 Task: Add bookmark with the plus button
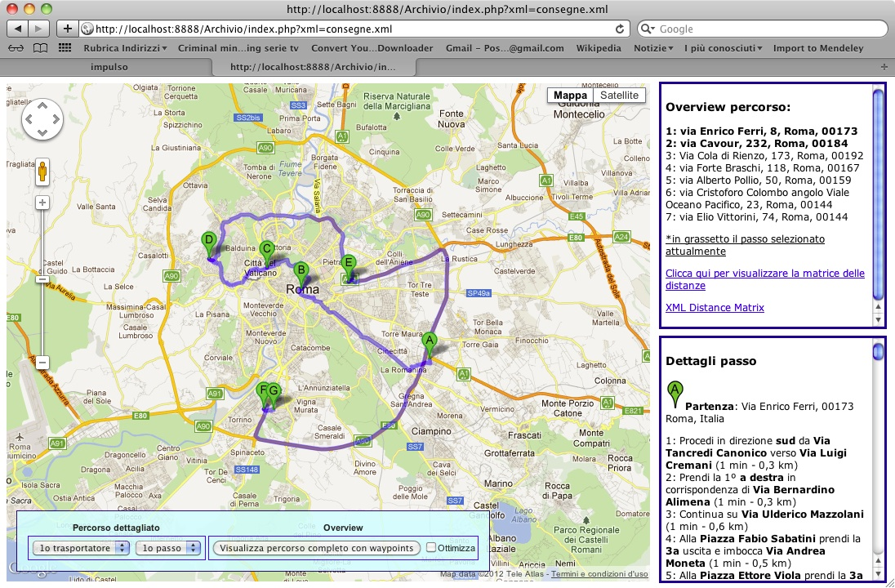[x=67, y=29]
